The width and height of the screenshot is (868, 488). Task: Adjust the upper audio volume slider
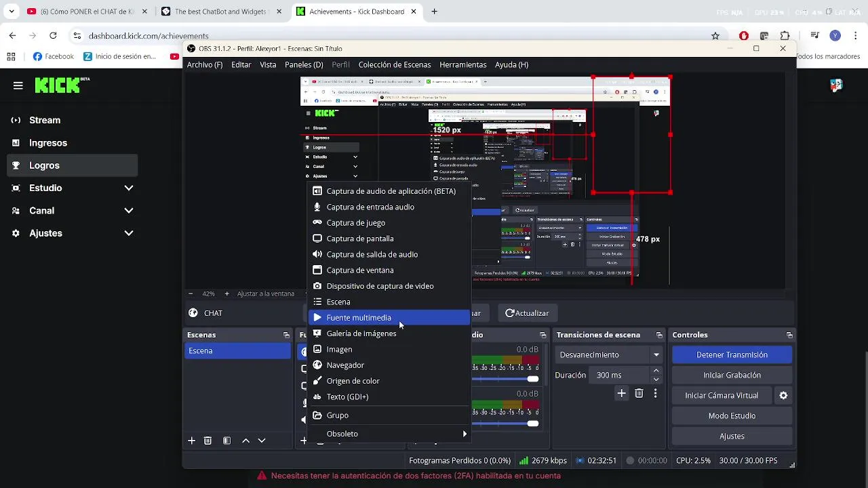[533, 379]
